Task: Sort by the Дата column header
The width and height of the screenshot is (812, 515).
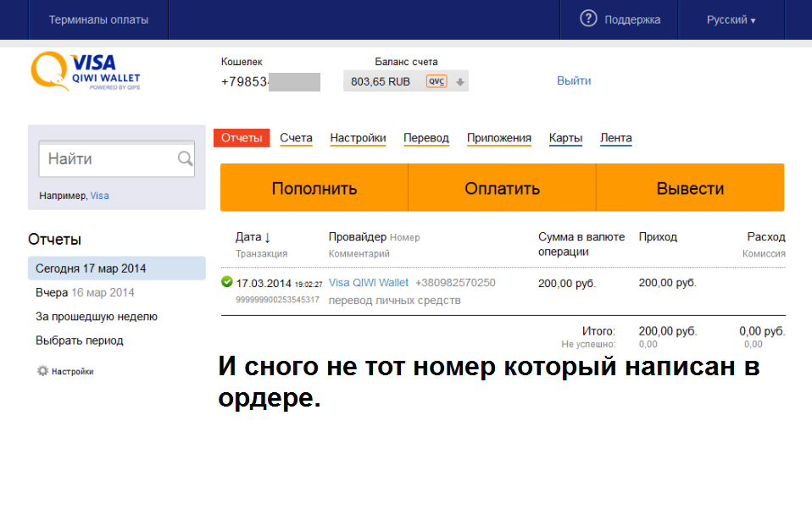Action: [x=253, y=237]
